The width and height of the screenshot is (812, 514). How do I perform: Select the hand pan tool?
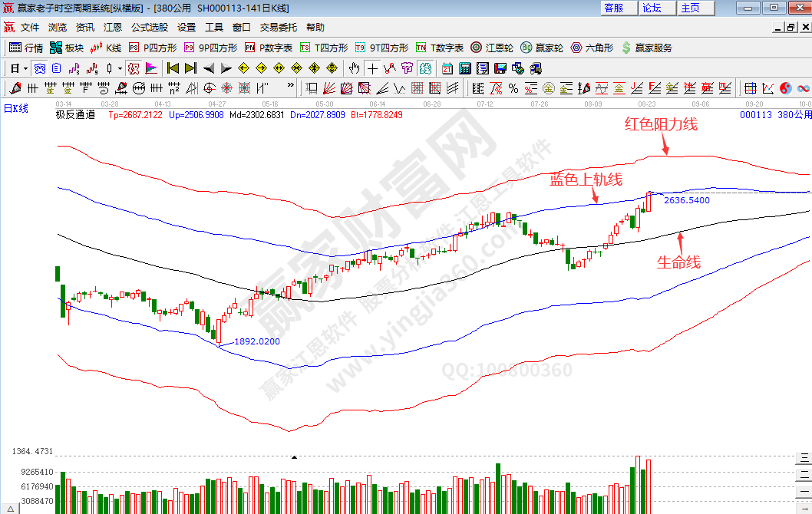click(x=354, y=68)
